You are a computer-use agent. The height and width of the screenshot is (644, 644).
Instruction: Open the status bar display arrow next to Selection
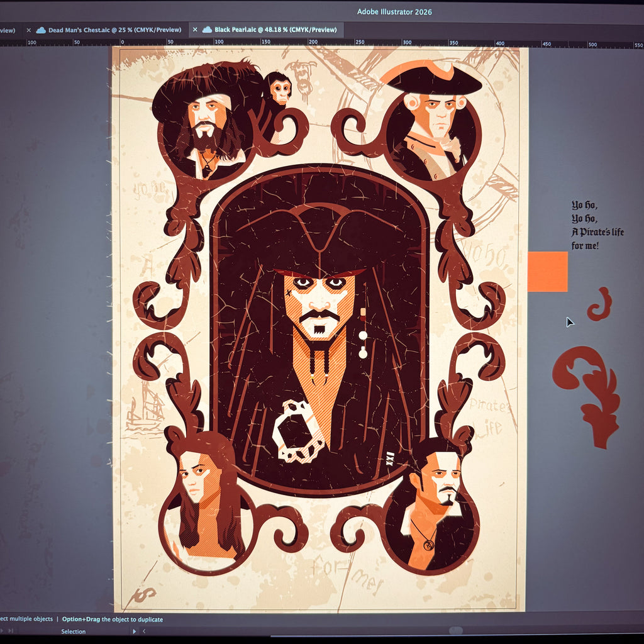[134, 631]
